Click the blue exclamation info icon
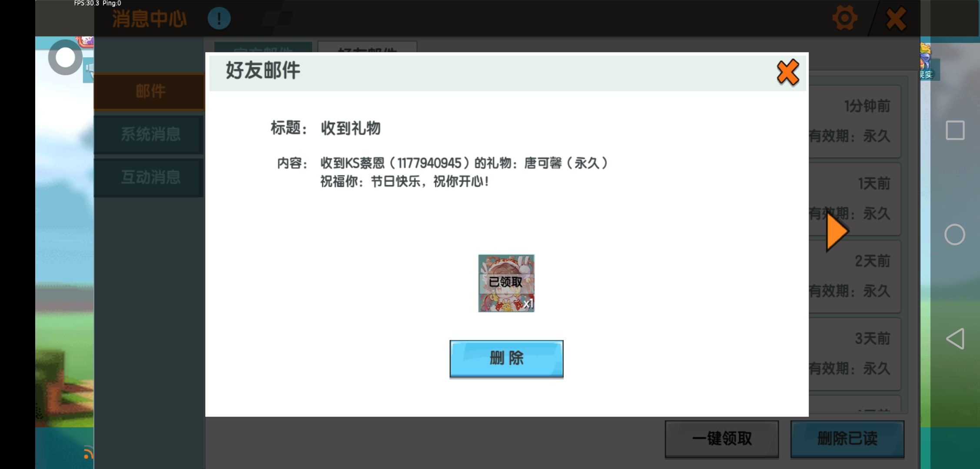The width and height of the screenshot is (980, 469). coord(219,18)
